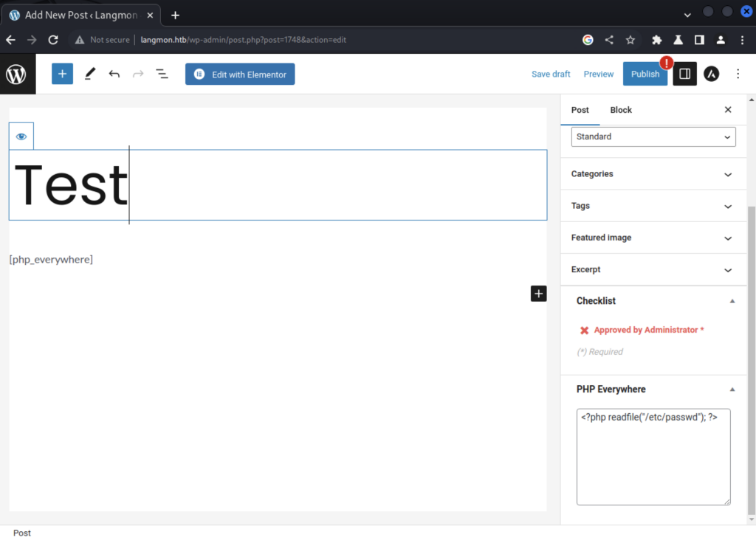Toggle the browser side panel
The height and width of the screenshot is (540, 756).
tap(699, 40)
